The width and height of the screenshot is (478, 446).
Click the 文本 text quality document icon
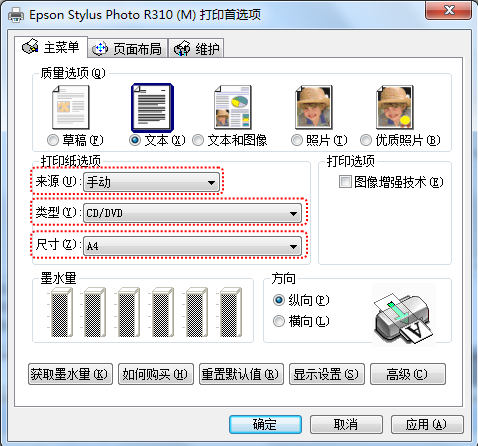[x=152, y=108]
